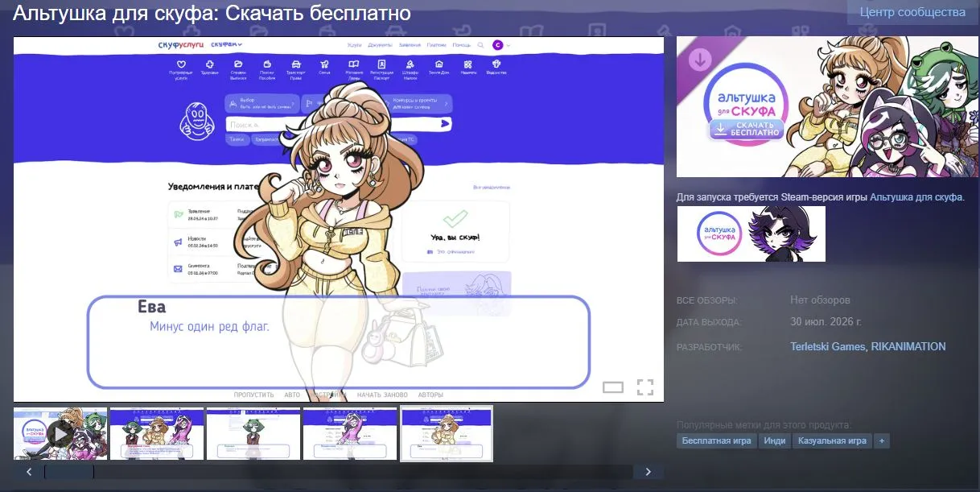Open the Альтушка для скуфа base game link
Viewport: 980px width, 492px height.
[916, 197]
